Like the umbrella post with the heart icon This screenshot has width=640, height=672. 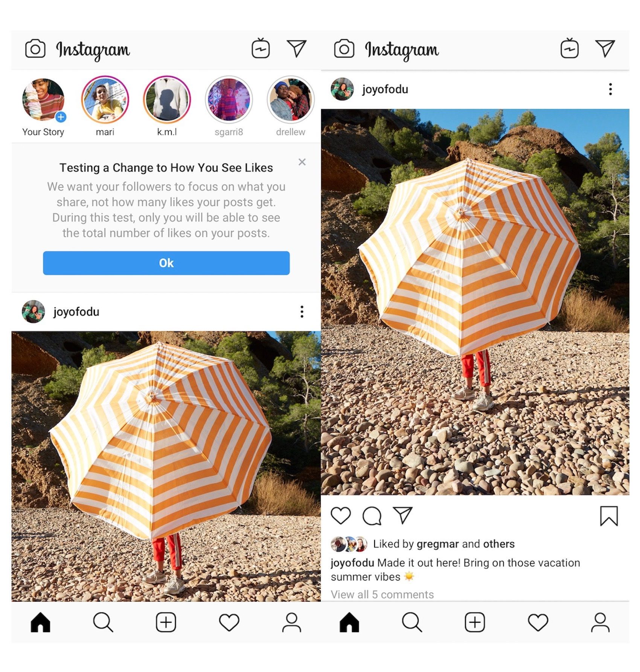pyautogui.click(x=341, y=515)
